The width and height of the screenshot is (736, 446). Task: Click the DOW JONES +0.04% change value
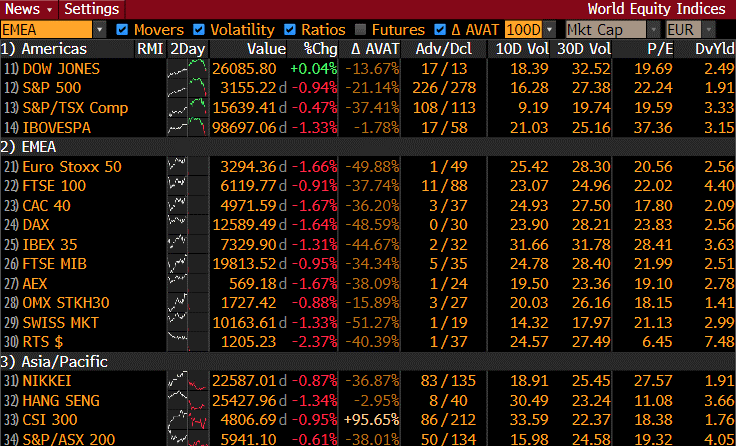point(314,69)
